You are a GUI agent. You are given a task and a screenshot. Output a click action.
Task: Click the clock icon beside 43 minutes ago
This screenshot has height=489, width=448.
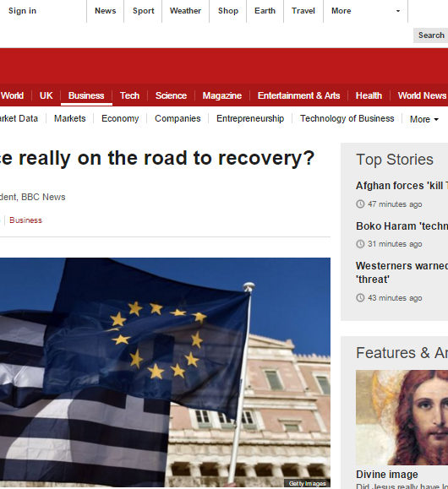(360, 298)
